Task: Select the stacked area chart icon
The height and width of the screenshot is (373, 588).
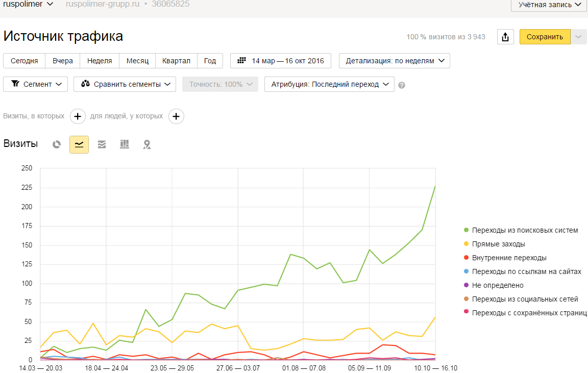Action: [x=102, y=144]
